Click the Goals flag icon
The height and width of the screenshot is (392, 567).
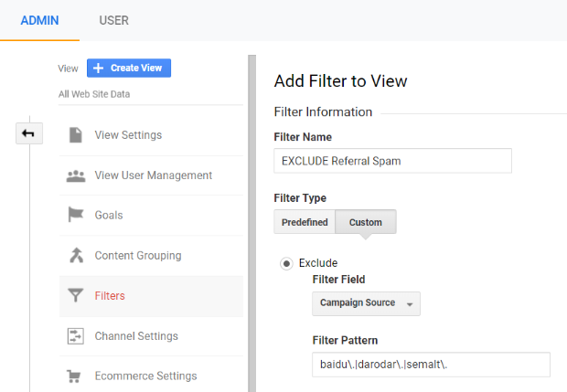point(76,215)
